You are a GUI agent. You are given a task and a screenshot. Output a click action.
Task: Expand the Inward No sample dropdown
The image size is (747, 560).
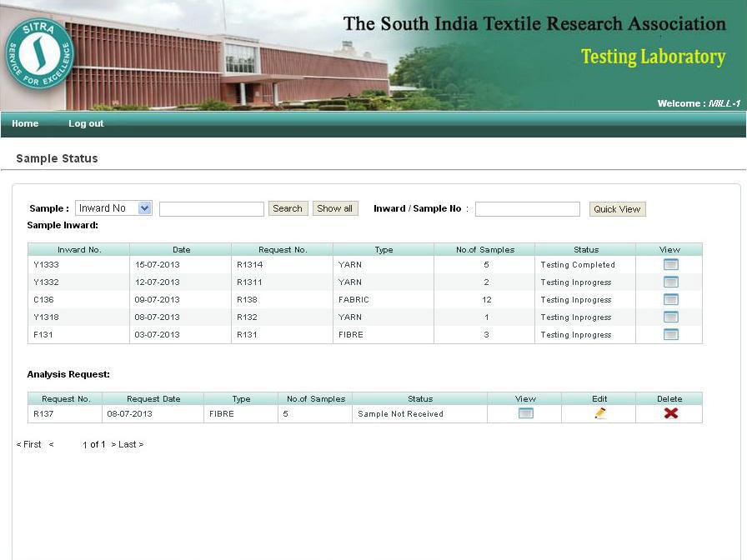click(x=114, y=208)
